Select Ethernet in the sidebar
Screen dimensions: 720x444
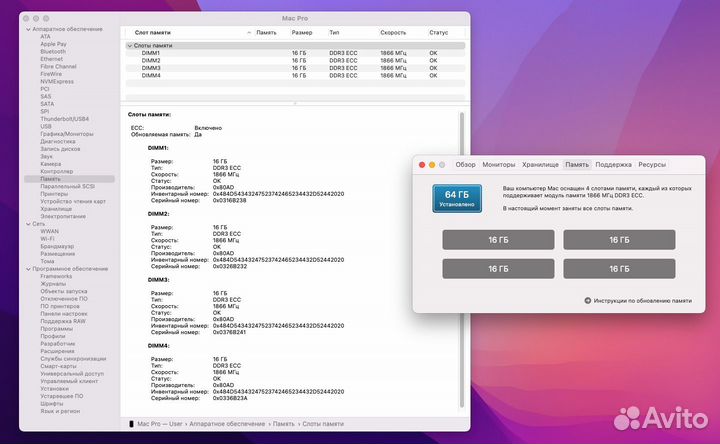point(51,59)
